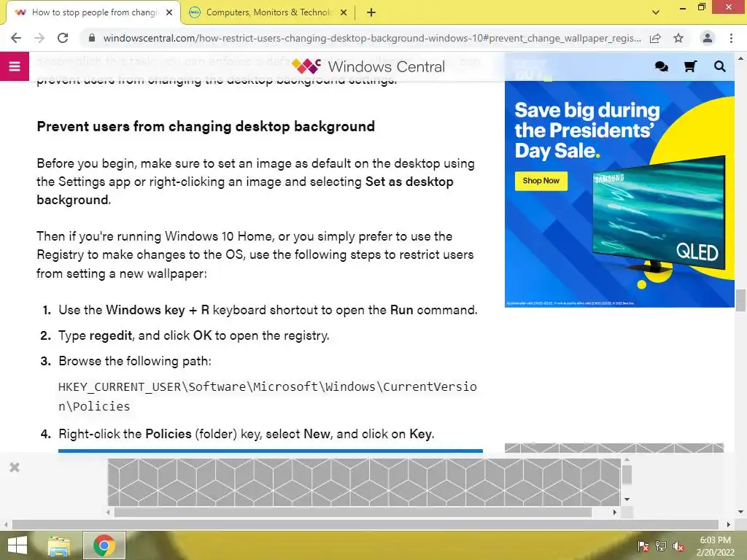Click 'Set as desktop background' bold text
747x560 pixels.
coord(245,190)
